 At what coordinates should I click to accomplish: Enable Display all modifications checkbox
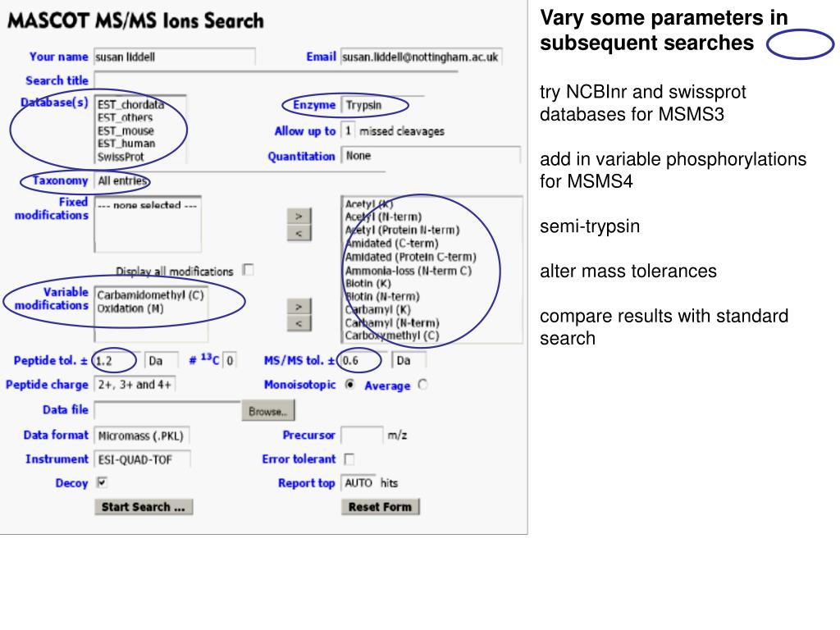point(248,269)
